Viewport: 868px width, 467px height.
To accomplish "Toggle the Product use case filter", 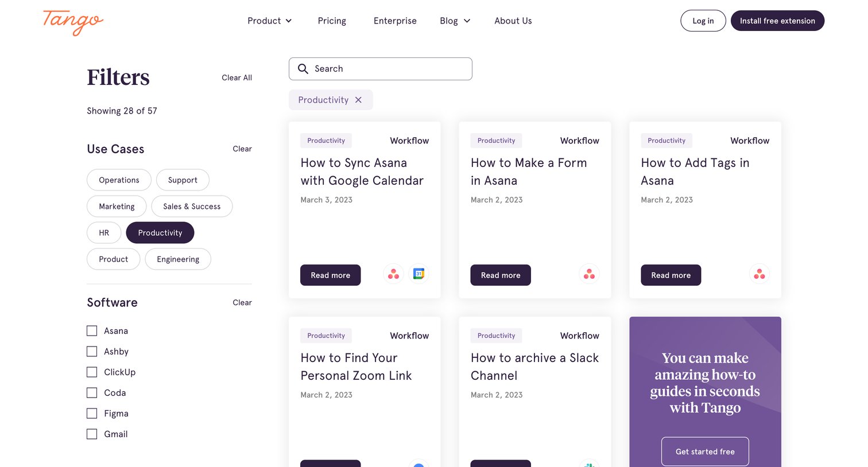I will coord(113,259).
